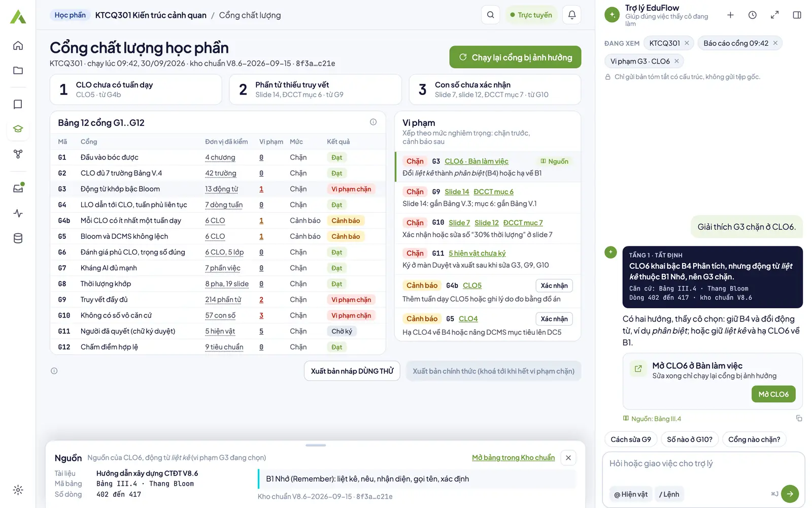Select Học phần breadcrumb tab

(70, 15)
